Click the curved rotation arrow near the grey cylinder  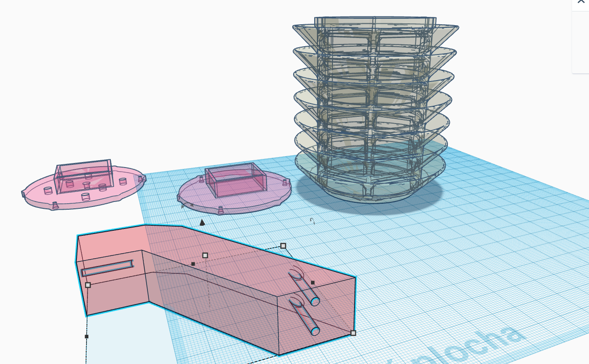312,222
